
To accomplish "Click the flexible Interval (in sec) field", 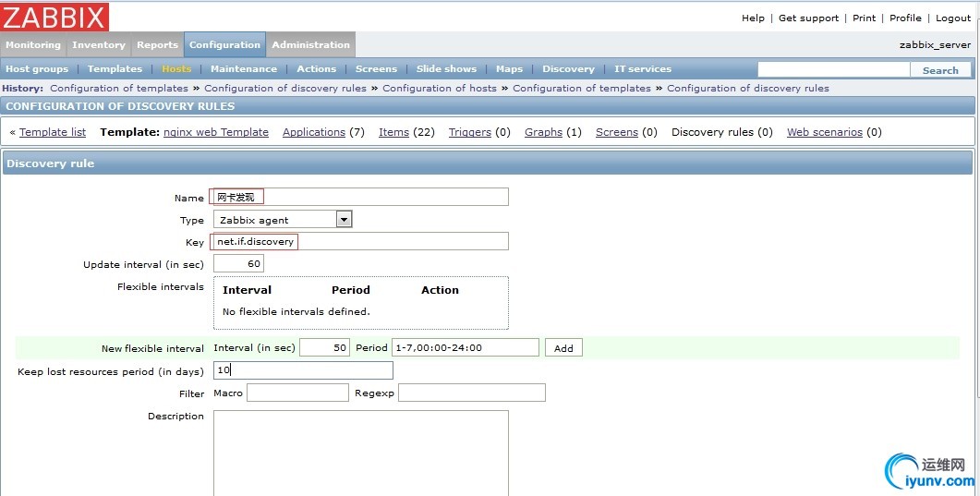I will (324, 347).
